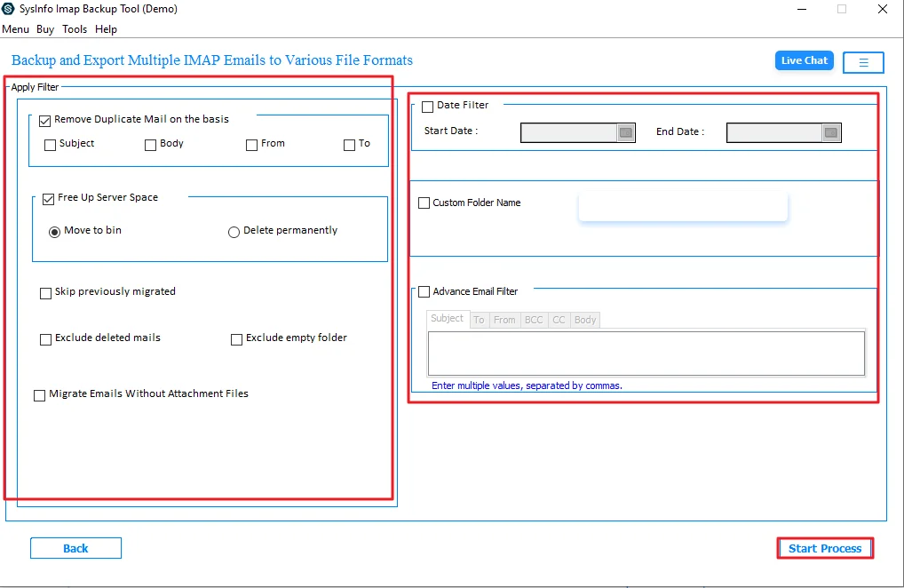This screenshot has height=588, width=904.
Task: Switch to the BCC filter tab
Action: [533, 320]
